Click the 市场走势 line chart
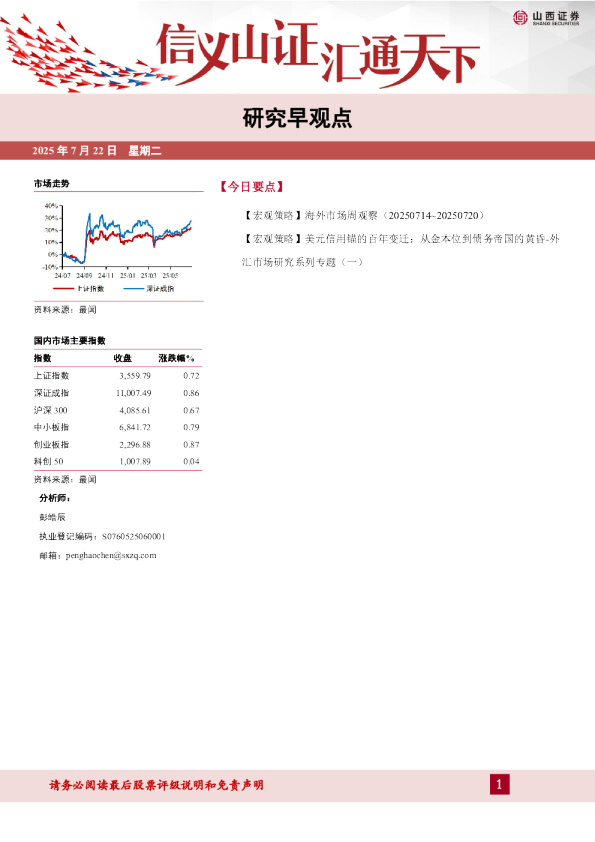 pos(117,241)
